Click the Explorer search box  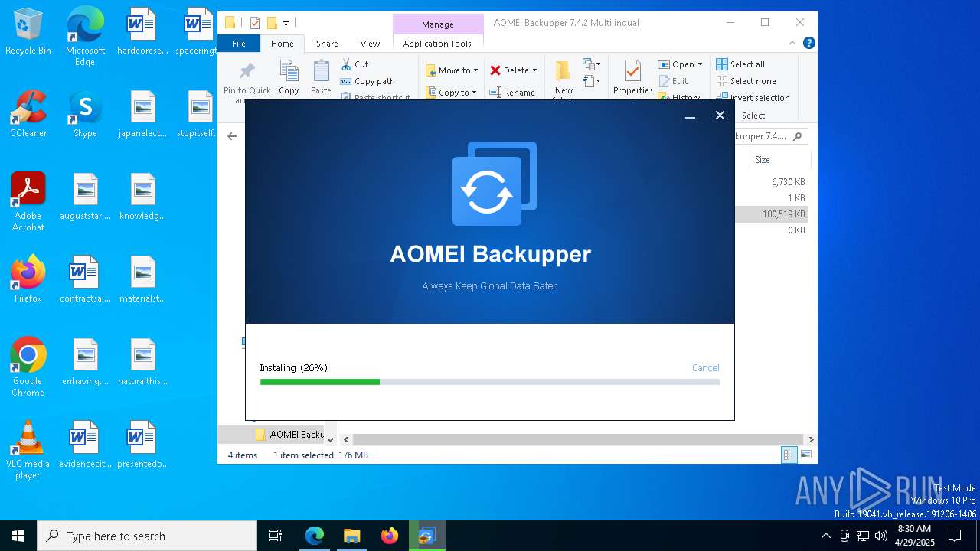(x=770, y=136)
